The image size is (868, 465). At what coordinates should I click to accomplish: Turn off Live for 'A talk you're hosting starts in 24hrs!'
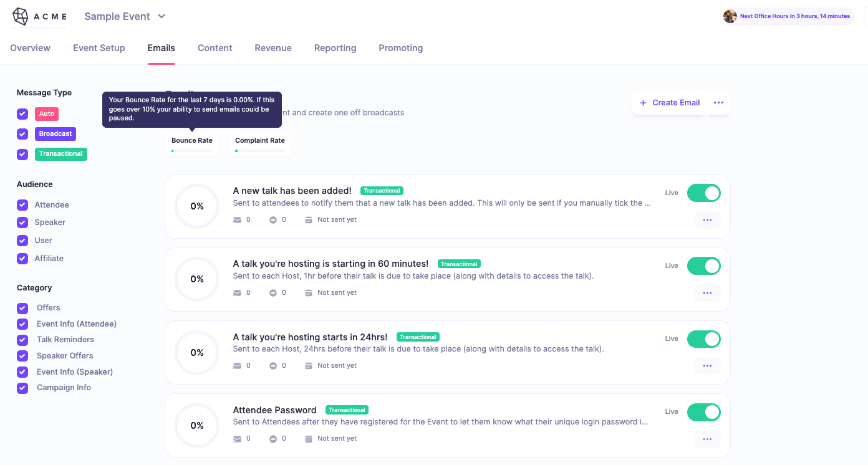click(x=703, y=339)
